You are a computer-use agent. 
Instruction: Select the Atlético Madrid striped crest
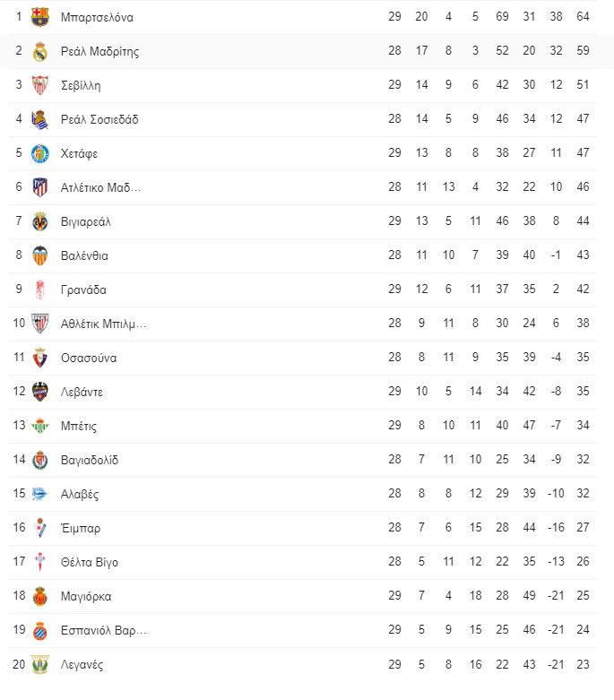coord(39,187)
